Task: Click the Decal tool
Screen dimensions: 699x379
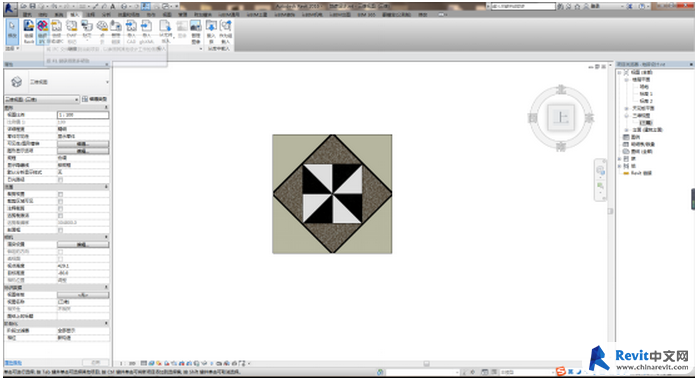Action: [x=87, y=30]
